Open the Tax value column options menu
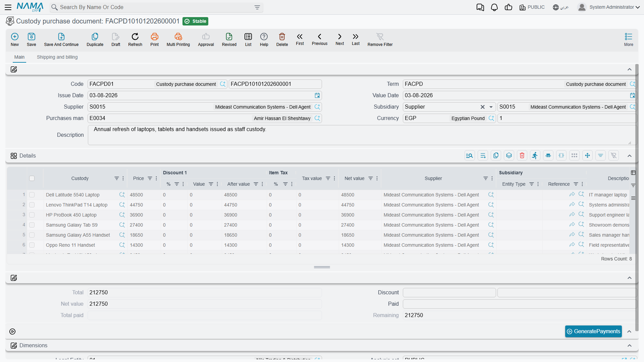 334,178
